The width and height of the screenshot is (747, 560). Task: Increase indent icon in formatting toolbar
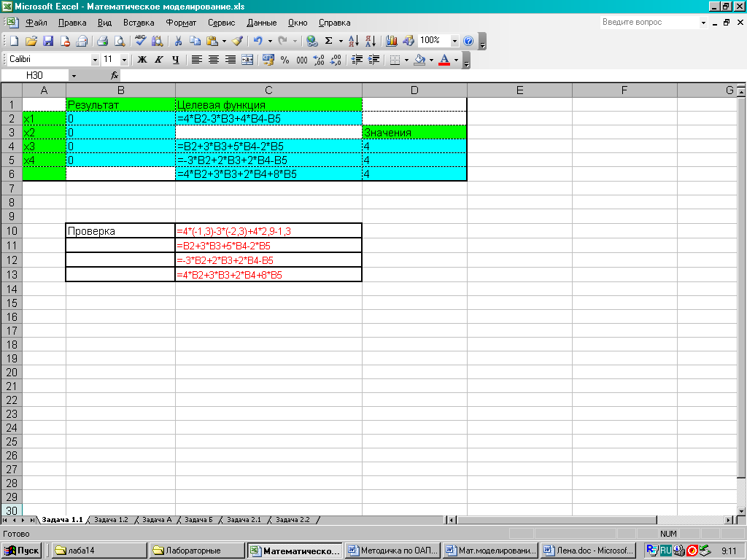374,60
